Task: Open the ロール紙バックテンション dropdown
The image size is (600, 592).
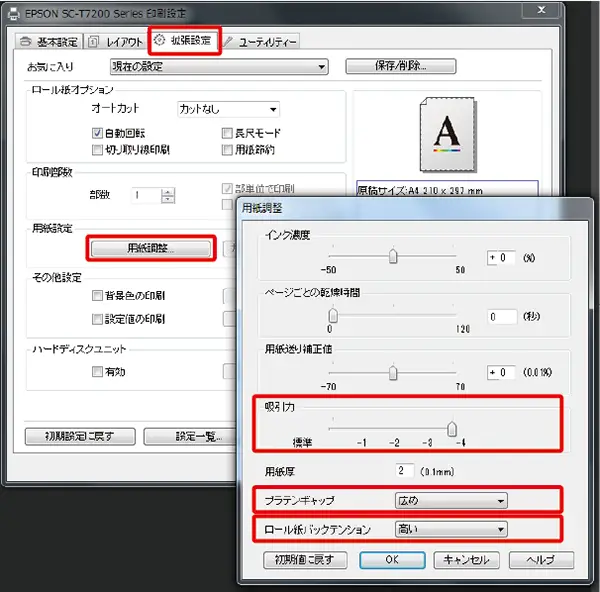Action: pos(451,529)
